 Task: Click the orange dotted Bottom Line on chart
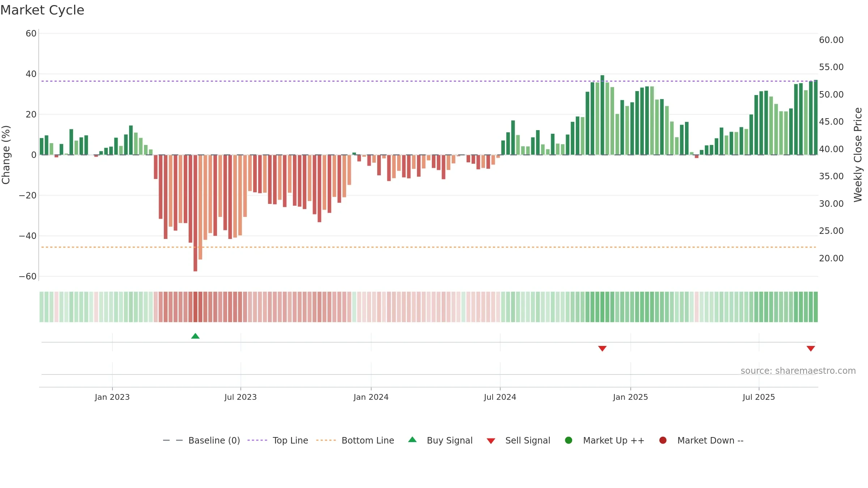[x=429, y=247]
